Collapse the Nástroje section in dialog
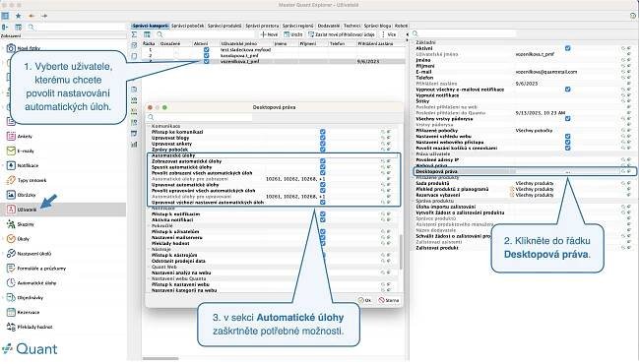The image size is (639, 364). pos(149,249)
